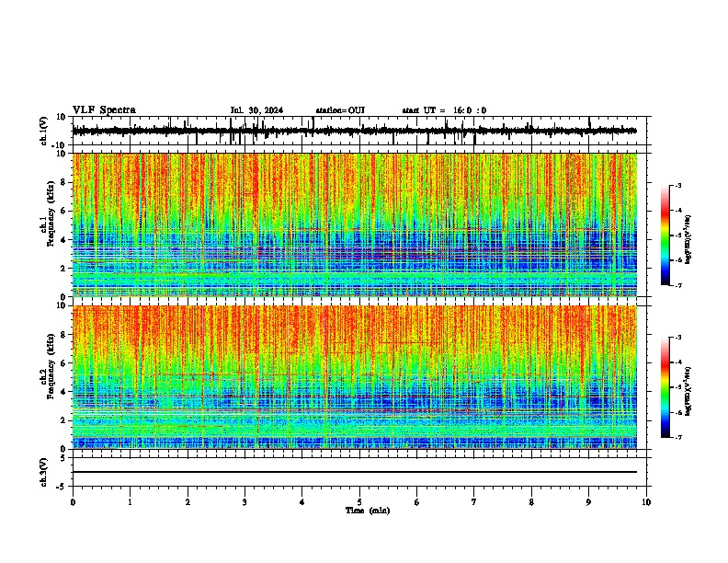Click the ch.1 color bar log(PSD) label
The image size is (728, 563).
(688, 240)
